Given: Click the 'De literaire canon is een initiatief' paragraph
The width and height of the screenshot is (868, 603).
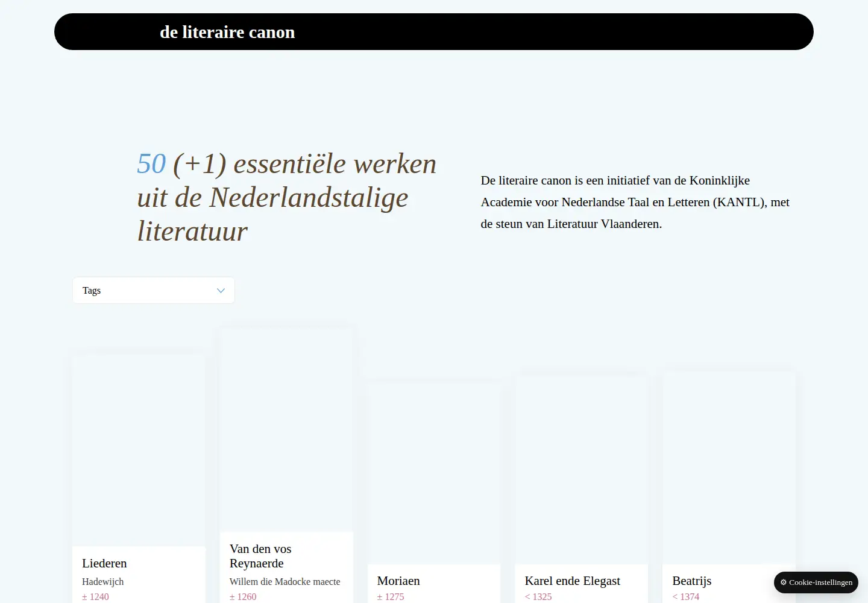Looking at the screenshot, I should tap(635, 202).
